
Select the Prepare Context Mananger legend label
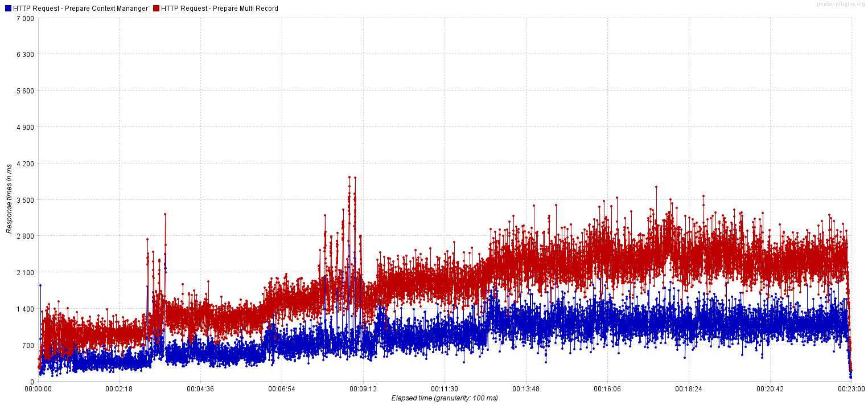(x=80, y=9)
